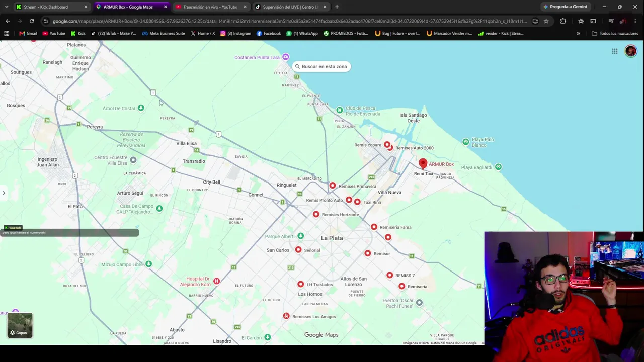Select the Remisses Los Amigos map pin

tap(286, 316)
